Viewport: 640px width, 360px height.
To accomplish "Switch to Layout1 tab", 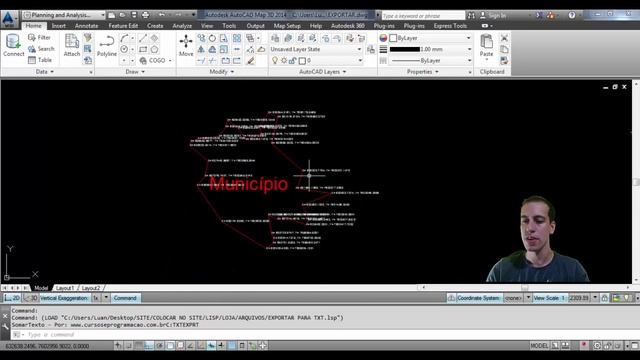I will point(65,288).
